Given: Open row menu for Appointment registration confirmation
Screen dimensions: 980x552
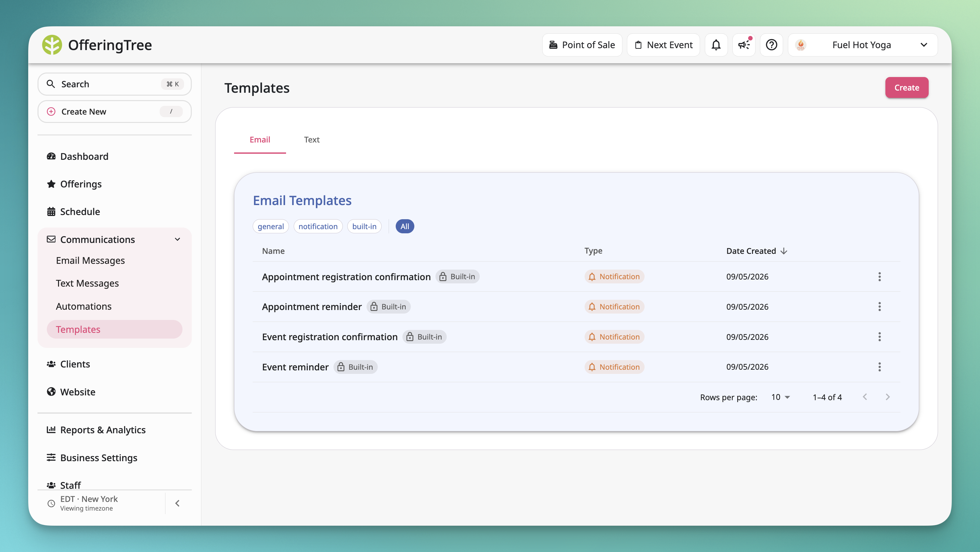Looking at the screenshot, I should click(879, 277).
